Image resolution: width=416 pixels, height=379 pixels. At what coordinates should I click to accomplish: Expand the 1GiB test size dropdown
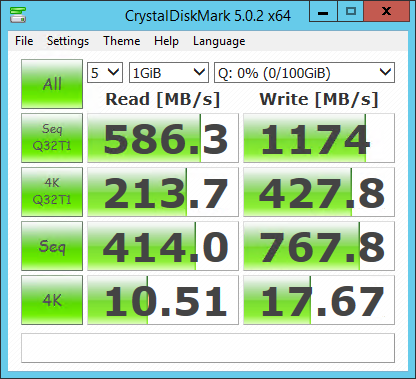tap(169, 72)
